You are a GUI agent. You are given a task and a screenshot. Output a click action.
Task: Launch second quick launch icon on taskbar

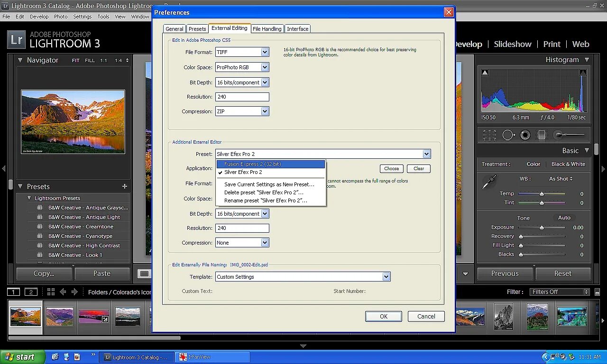tap(66, 357)
